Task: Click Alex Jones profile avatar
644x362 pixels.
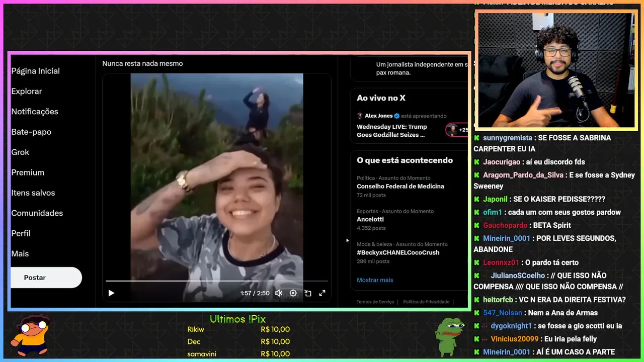Action: 360,116
